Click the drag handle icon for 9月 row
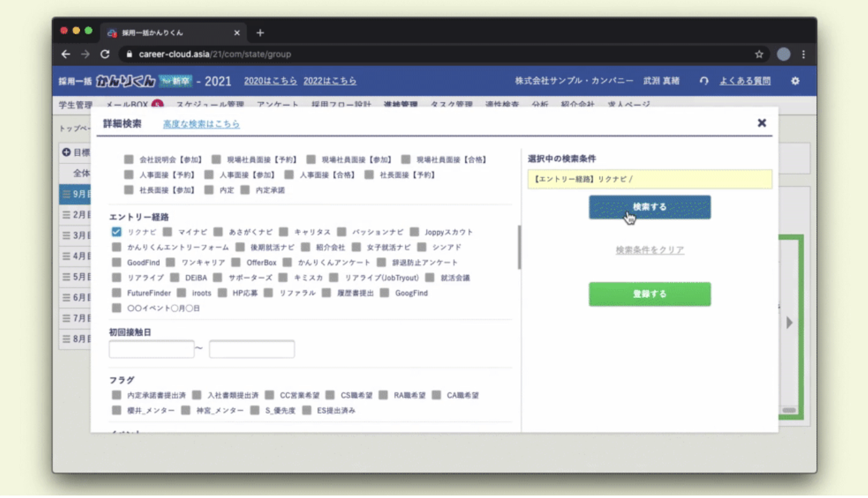Image resolution: width=868 pixels, height=498 pixels. click(x=67, y=194)
